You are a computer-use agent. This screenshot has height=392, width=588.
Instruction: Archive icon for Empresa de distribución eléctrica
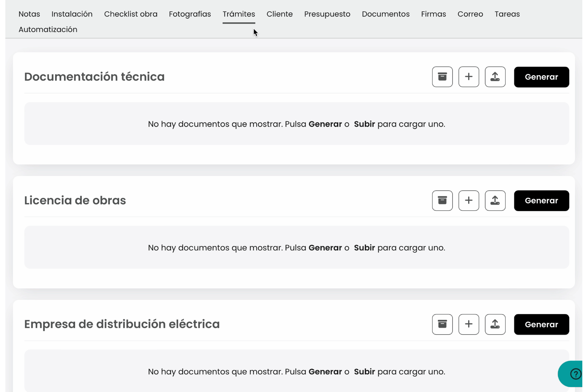point(442,324)
